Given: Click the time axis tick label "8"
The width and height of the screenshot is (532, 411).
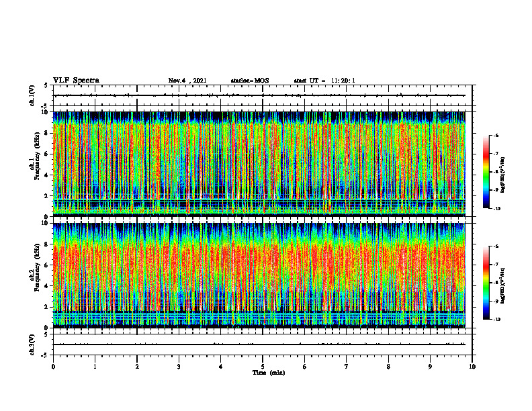Looking at the screenshot, I should 388,367.
